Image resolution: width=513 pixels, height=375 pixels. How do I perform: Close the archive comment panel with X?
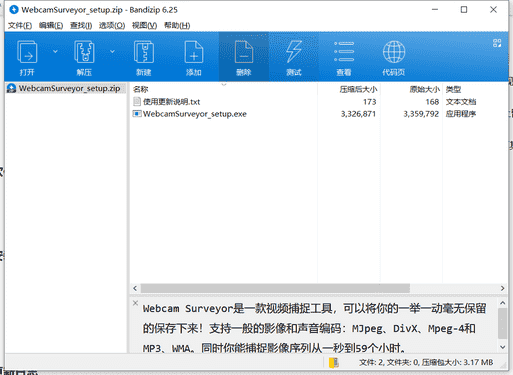135,303
